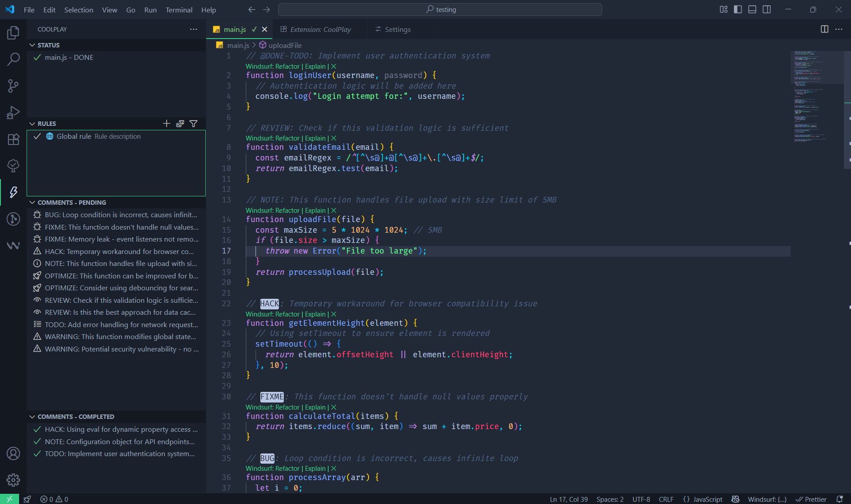Viewport: 851px width, 504px height.
Task: Click the rocket icon in status bar
Action: pyautogui.click(x=27, y=499)
